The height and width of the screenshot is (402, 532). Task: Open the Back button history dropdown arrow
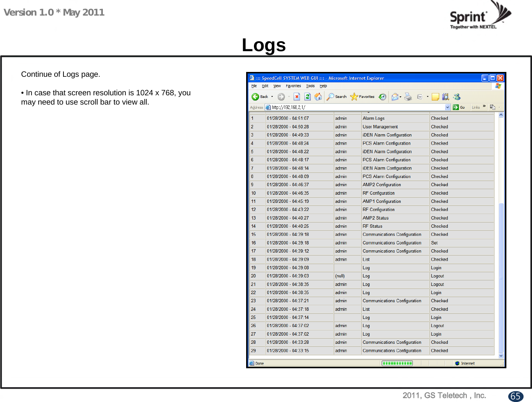point(272,97)
